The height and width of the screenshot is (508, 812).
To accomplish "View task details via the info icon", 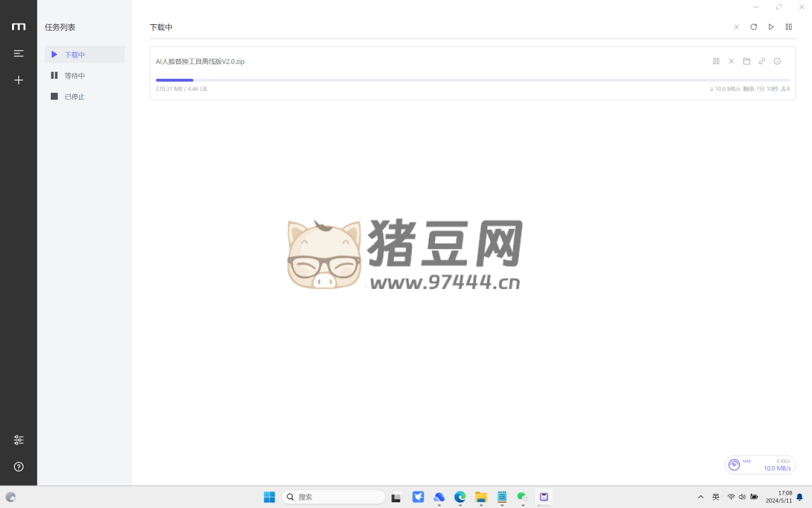I will (x=777, y=62).
